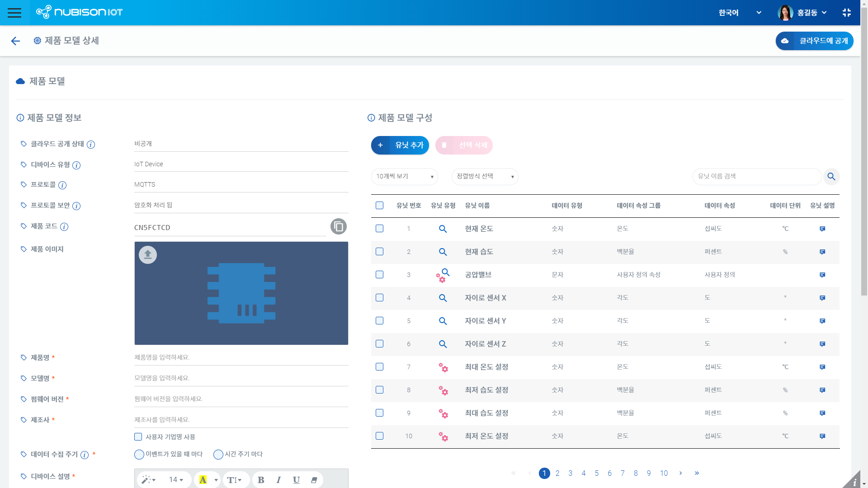Click 선택 삭제 button
This screenshot has width=868, height=488.
464,145
